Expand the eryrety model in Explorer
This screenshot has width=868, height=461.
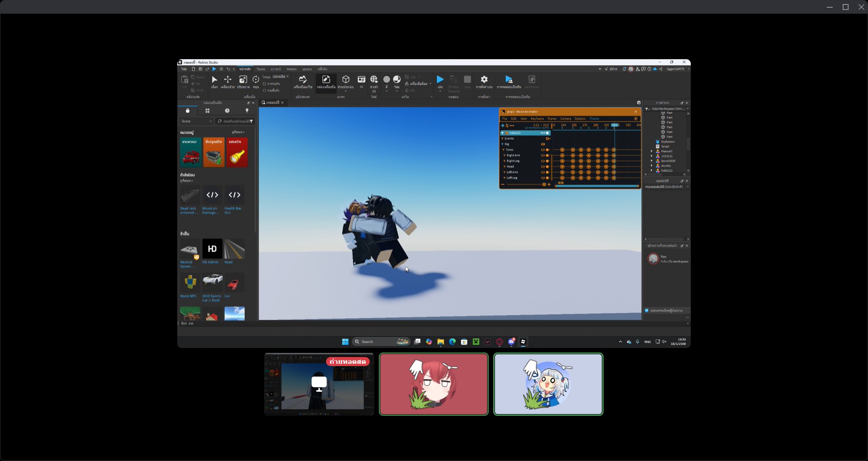[x=651, y=166]
